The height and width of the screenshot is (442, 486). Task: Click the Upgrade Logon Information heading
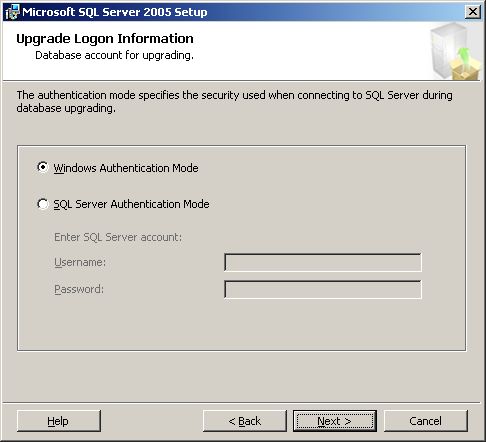105,39
